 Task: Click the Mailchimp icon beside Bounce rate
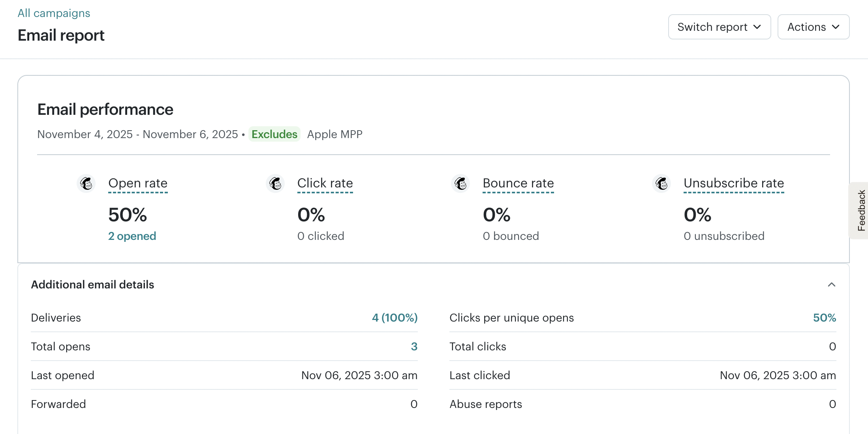coord(460,183)
